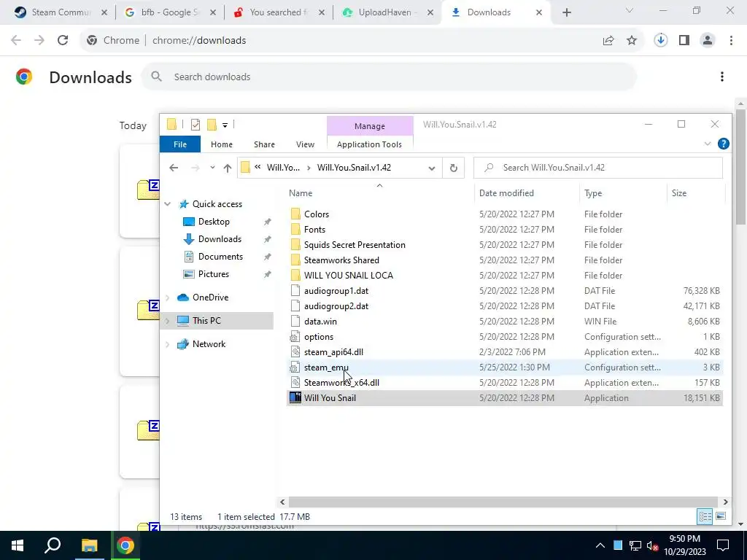This screenshot has height=560, width=747.
Task: Expand the This PC tree node
Action: point(168,321)
